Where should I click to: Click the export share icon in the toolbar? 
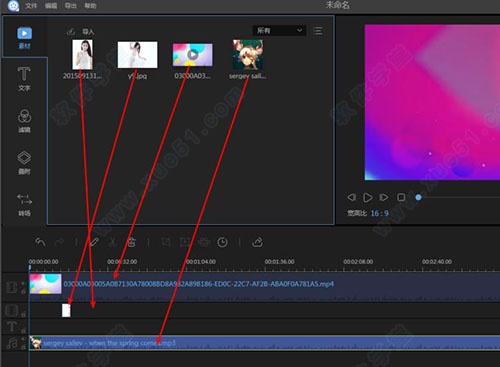(257, 242)
